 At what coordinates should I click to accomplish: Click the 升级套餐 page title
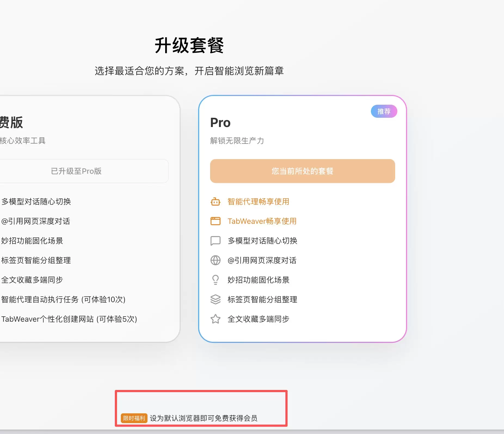(189, 46)
